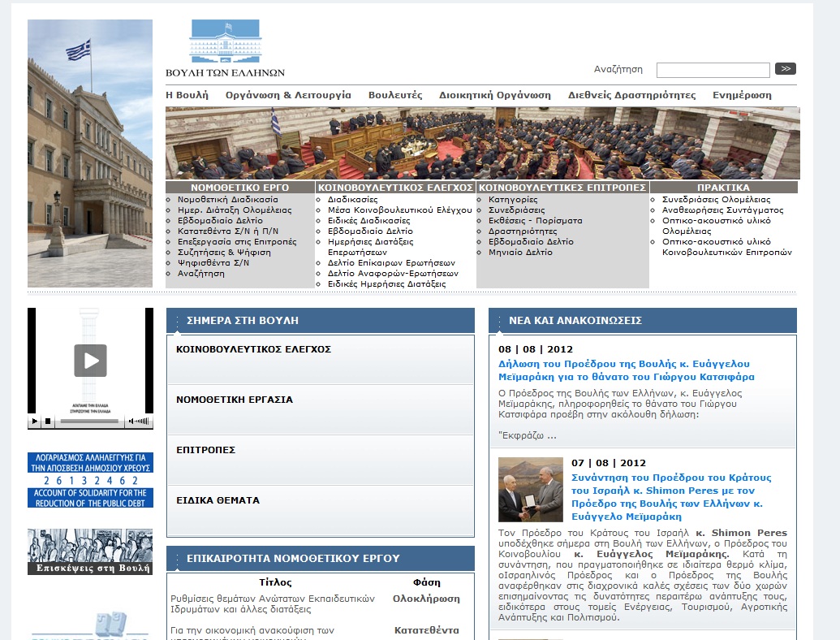Open Ψηφισθέντα Σ/Ν link

click(x=213, y=262)
